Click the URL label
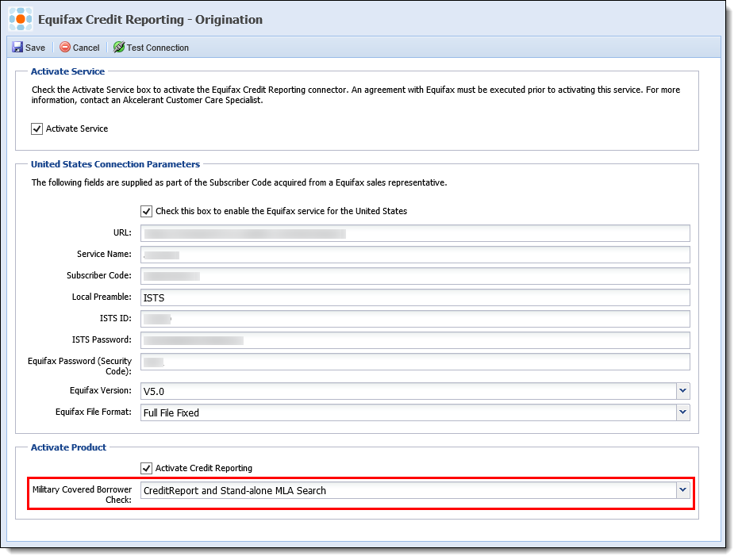The height and width of the screenshot is (560, 738). (122, 232)
